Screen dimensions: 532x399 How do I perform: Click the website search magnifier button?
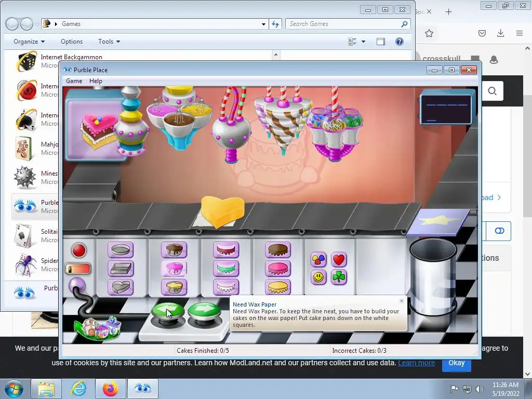point(493,91)
